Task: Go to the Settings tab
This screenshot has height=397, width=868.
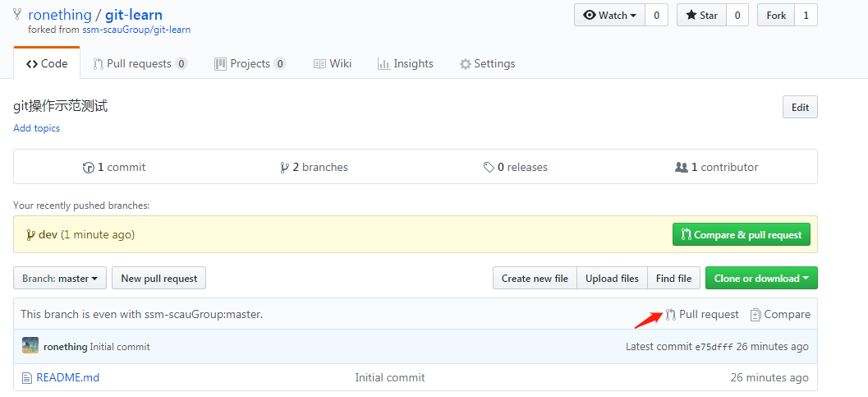Action: tap(487, 63)
